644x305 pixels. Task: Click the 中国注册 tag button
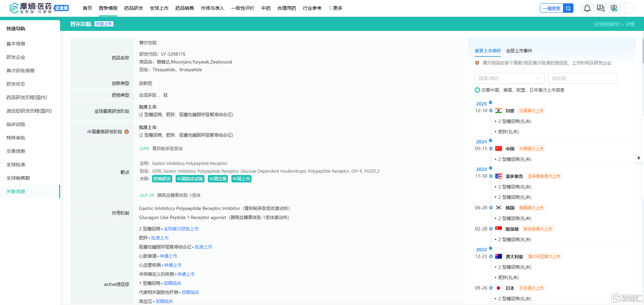pyautogui.click(x=218, y=179)
